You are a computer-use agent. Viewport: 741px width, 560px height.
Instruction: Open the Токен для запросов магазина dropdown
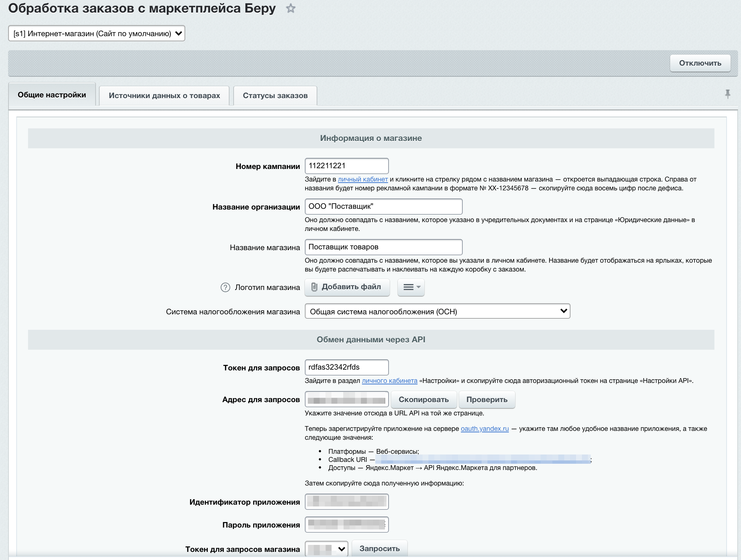[x=327, y=549]
